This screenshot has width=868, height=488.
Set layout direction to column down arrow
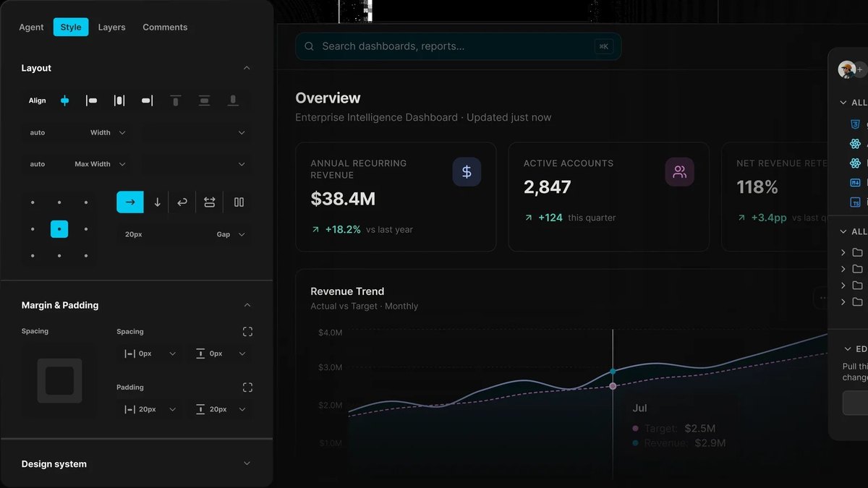pyautogui.click(x=157, y=202)
